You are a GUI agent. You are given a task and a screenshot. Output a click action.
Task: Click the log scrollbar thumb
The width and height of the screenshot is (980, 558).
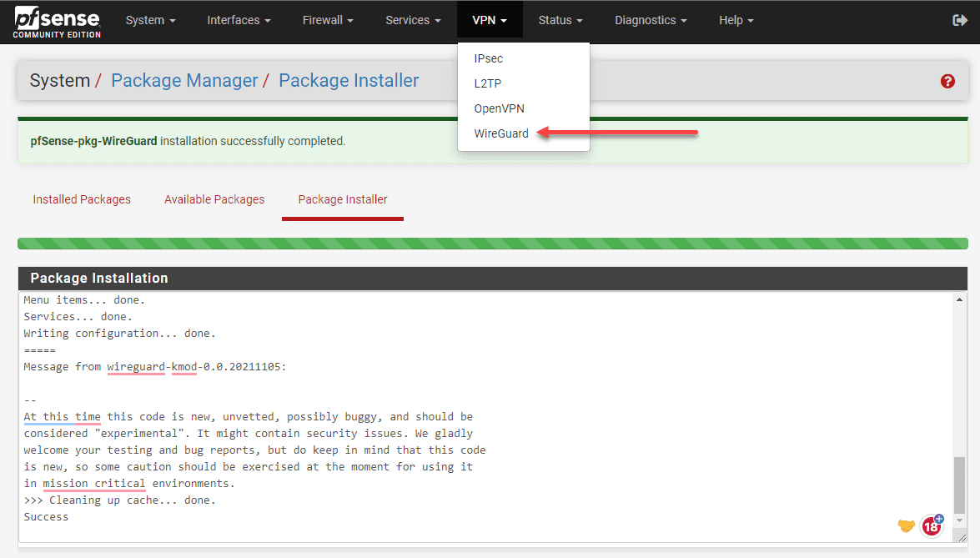pos(959,485)
